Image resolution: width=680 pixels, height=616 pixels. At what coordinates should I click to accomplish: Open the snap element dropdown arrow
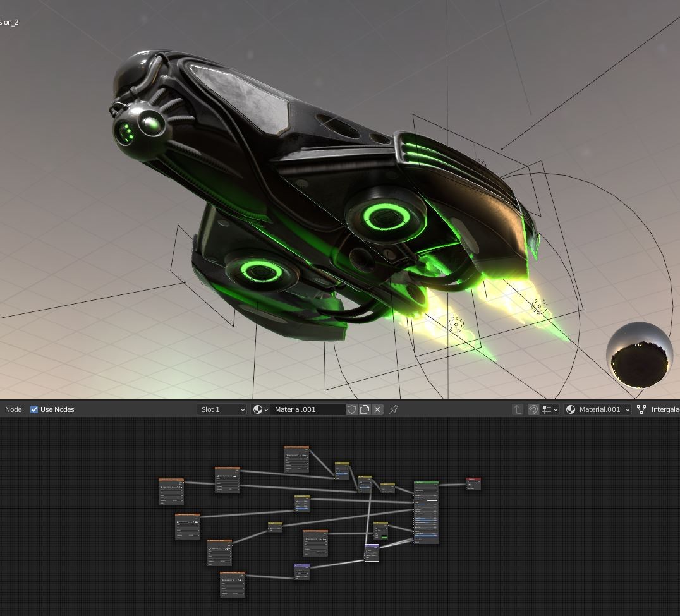click(556, 409)
